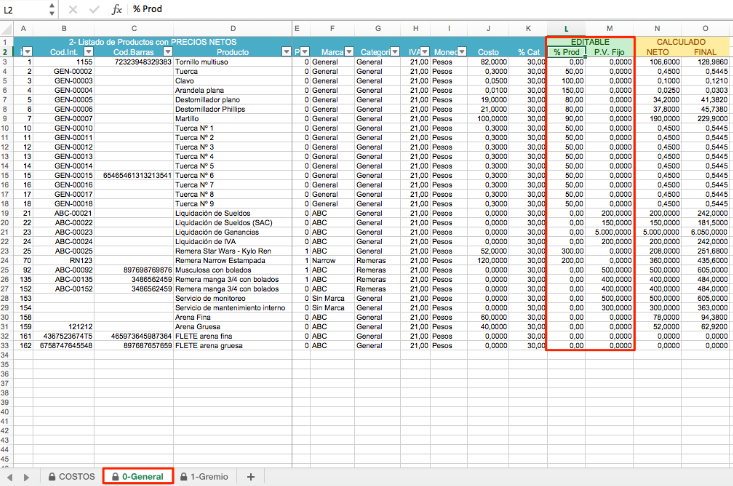Click the '% Prod' header cell
Screen dimensions: 733x486
click(x=566, y=52)
